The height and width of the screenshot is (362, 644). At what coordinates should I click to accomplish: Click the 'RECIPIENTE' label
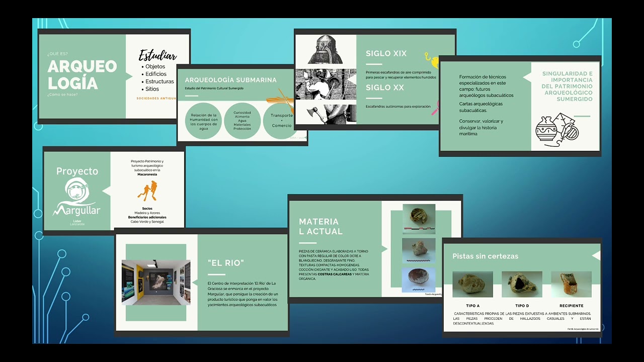(x=571, y=306)
